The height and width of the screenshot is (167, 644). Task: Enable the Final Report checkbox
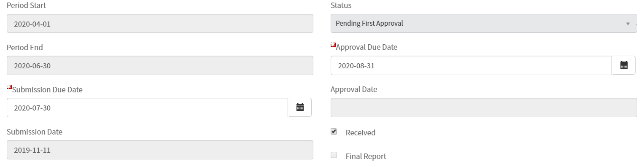tap(334, 155)
